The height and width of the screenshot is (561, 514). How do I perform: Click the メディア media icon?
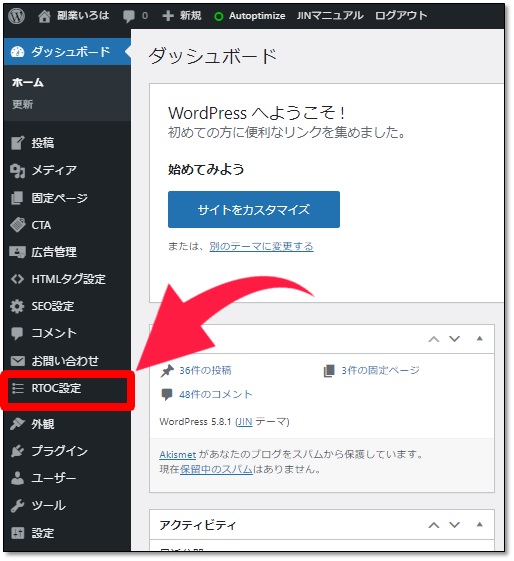17,171
